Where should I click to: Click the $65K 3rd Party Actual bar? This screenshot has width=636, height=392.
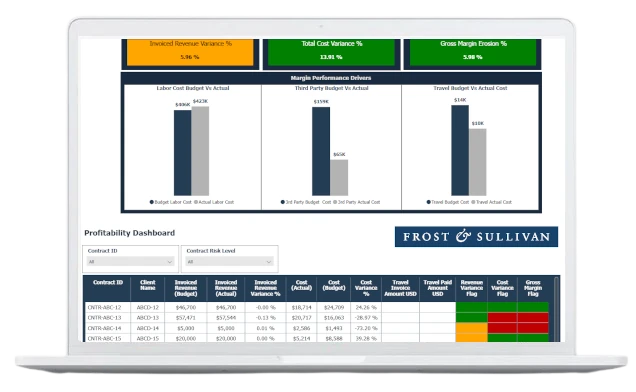click(x=339, y=178)
